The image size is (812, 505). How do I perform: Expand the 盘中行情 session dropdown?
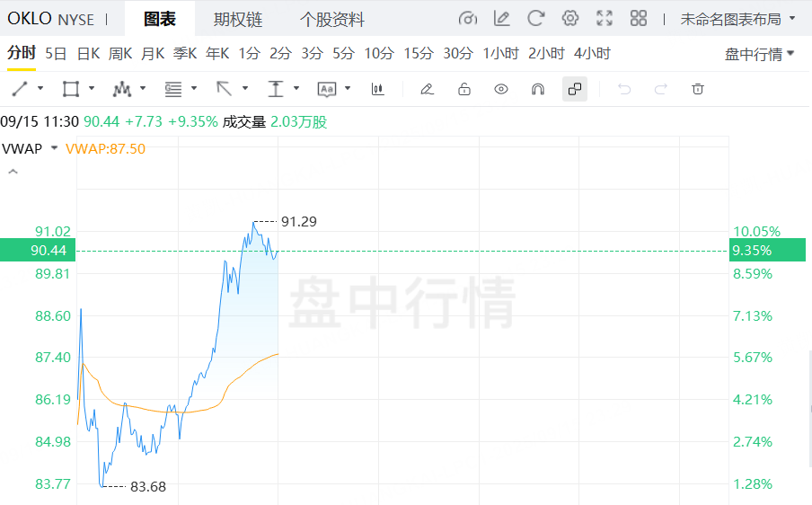(760, 54)
